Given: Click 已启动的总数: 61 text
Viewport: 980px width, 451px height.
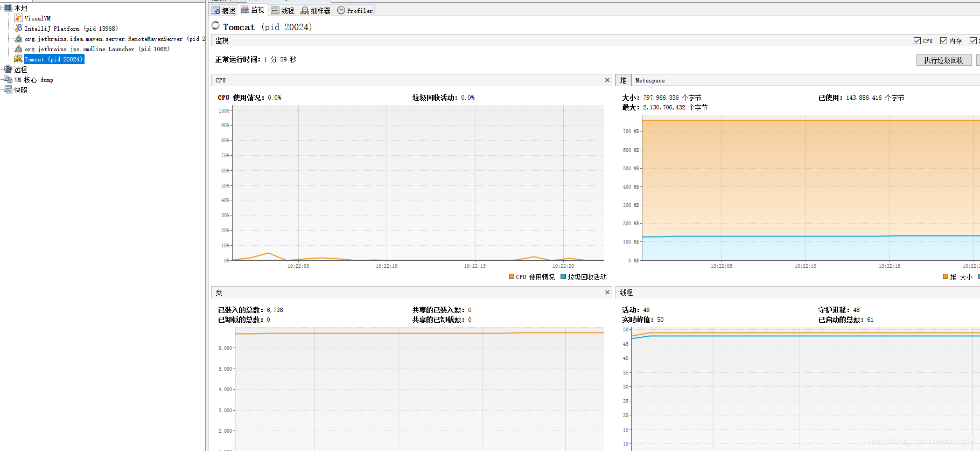Looking at the screenshot, I should 846,320.
